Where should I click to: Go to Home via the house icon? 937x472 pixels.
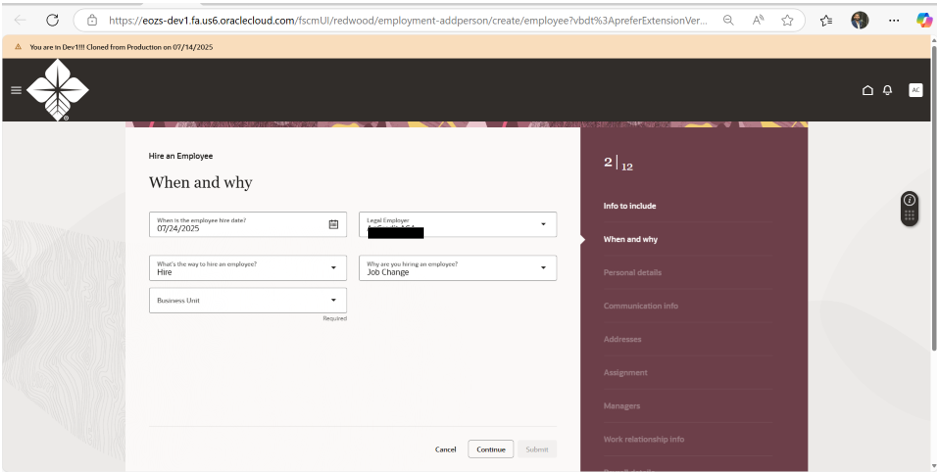(867, 90)
